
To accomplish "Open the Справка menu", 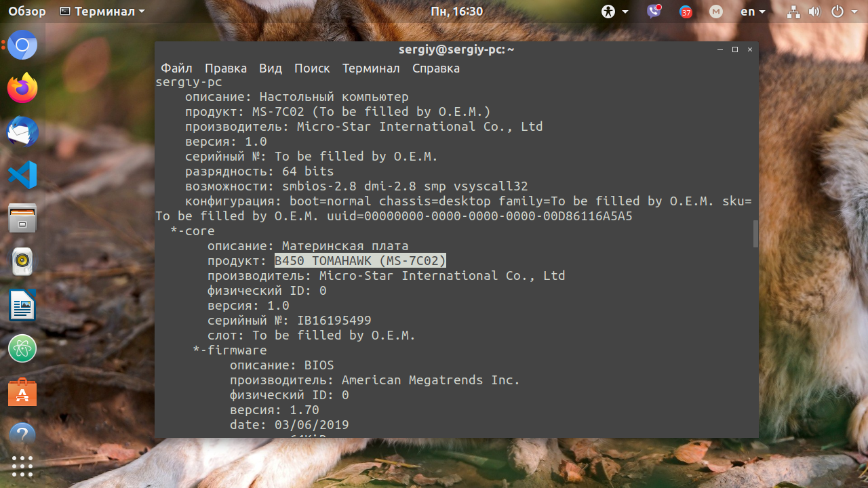I will coord(436,68).
